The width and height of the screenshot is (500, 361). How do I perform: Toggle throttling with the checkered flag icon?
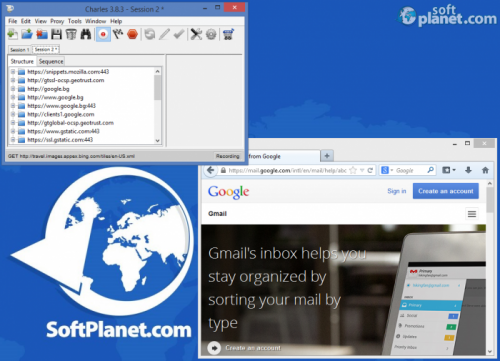pyautogui.click(x=118, y=34)
